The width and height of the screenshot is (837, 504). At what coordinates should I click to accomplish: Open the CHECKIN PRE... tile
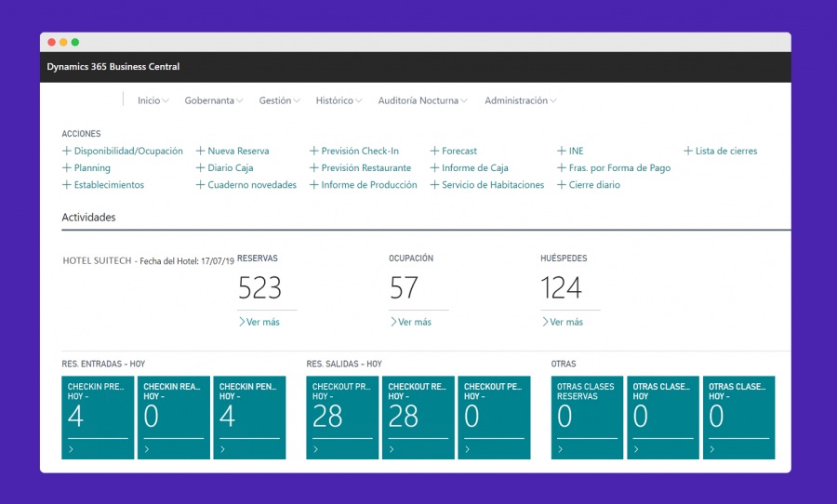click(98, 418)
